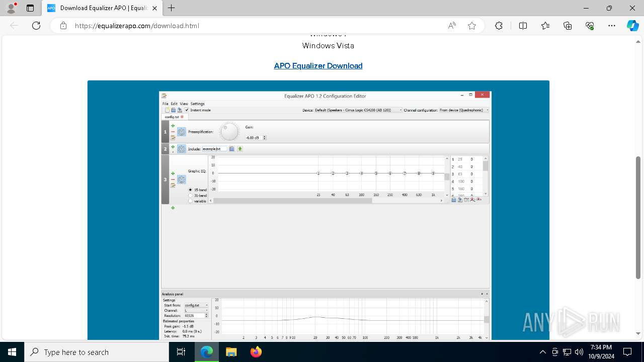Open the Collections icon in Edge
The height and width of the screenshot is (362, 644).
[x=568, y=26]
